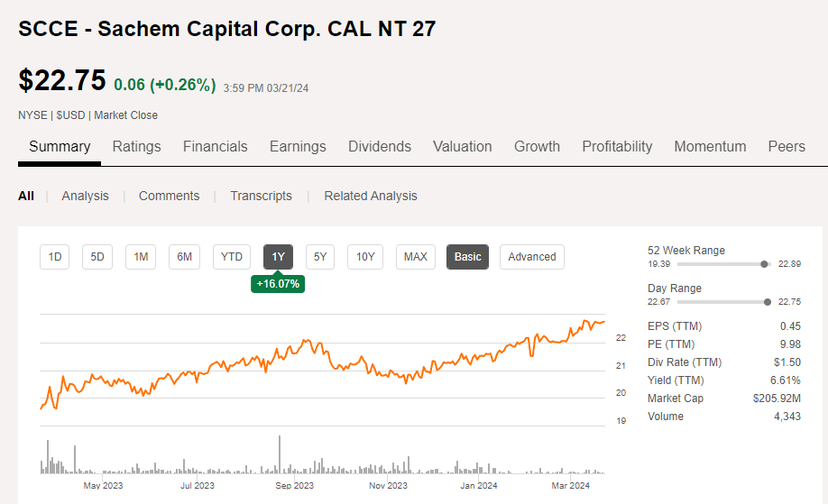Open the Valuation tab

click(x=463, y=146)
